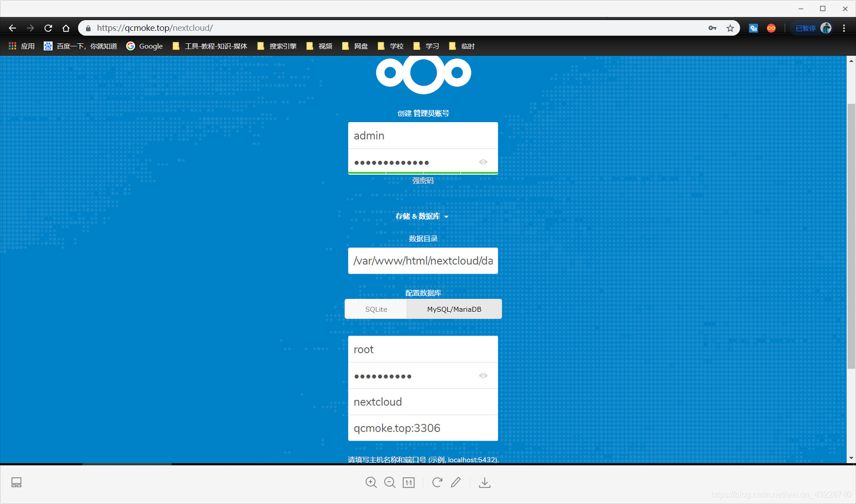Open the translate extension icon
This screenshot has width=856, height=504.
pos(753,28)
